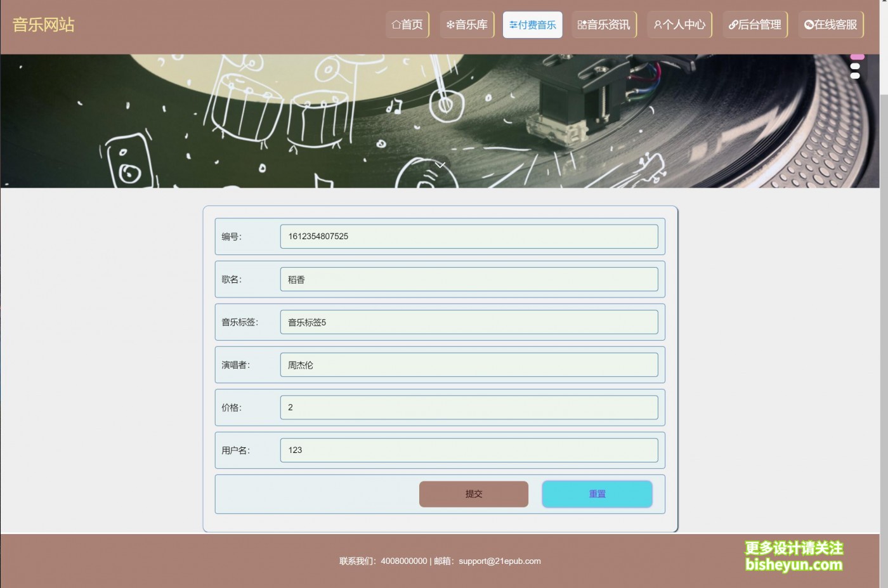Select the bottom carousel indicator dot
This screenshot has height=588, width=888.
point(856,75)
